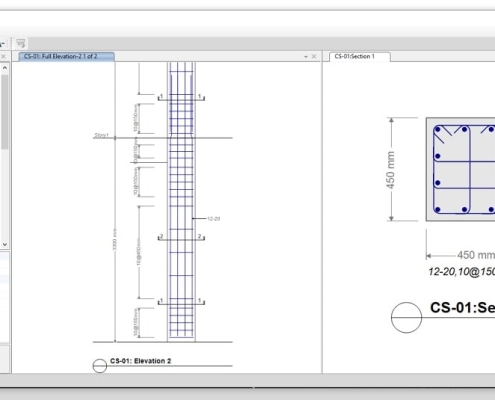Close the left side panel with its X
Viewport: 495px width, 400px height.
pos(3,57)
